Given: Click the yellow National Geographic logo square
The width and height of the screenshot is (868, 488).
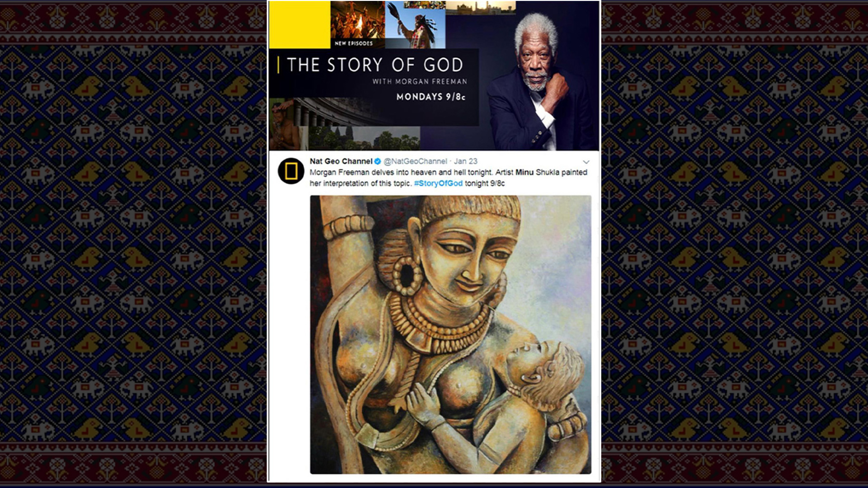Looking at the screenshot, I should point(299,24).
